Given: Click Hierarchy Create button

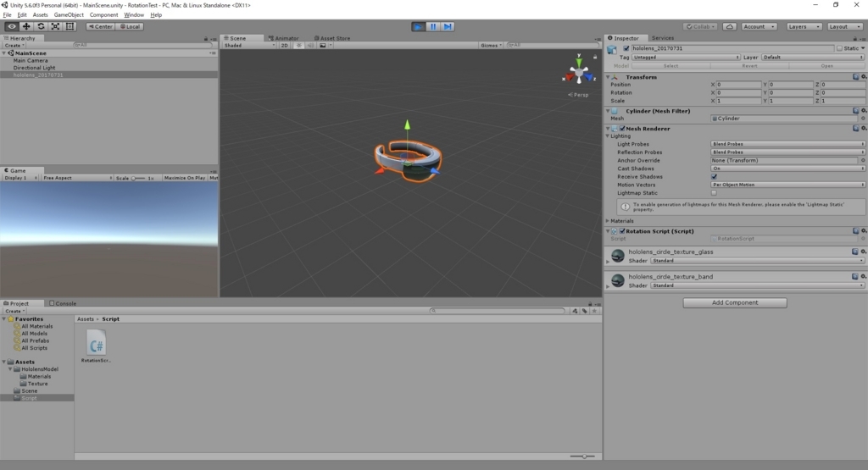Looking at the screenshot, I should (14, 46).
